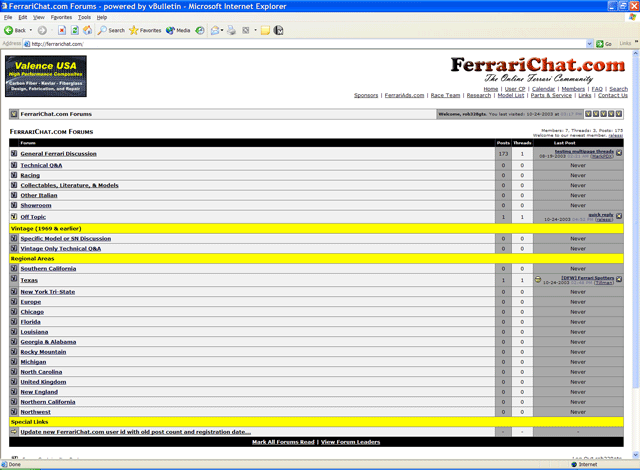Open the Mail button dropdown arrow
Screen dimensions: 640x470
tap(222, 31)
